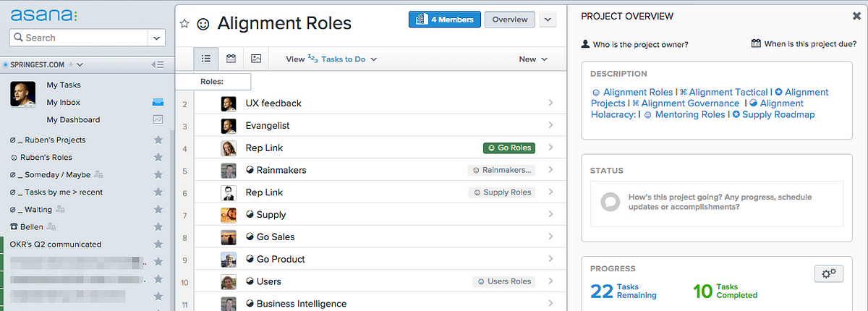This screenshot has height=311, width=868.
Task: Toggle favorite star for Tasks by me > recent
Action: (x=158, y=192)
